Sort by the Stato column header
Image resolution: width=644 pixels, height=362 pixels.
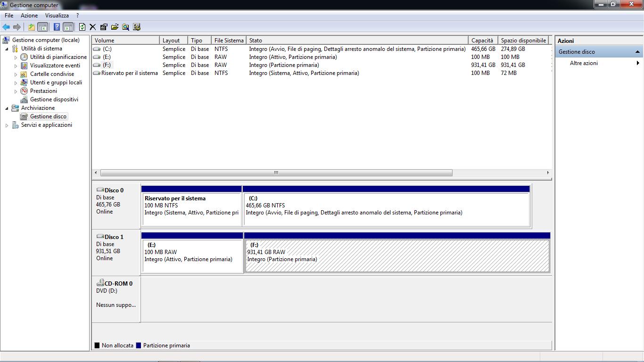pos(357,41)
